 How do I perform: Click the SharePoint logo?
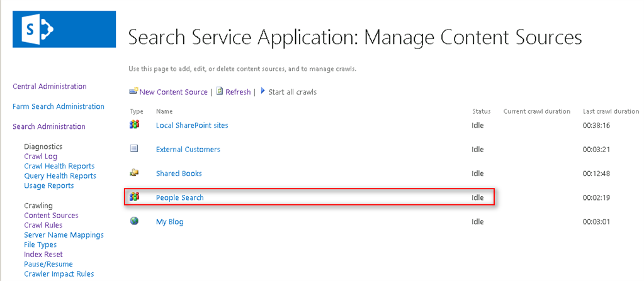[64, 29]
